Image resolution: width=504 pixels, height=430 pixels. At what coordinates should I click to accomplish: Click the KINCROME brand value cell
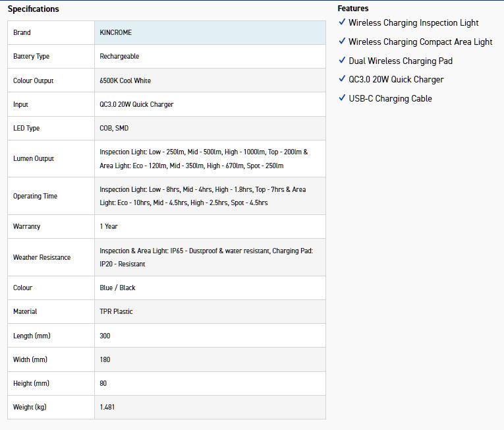pos(116,33)
